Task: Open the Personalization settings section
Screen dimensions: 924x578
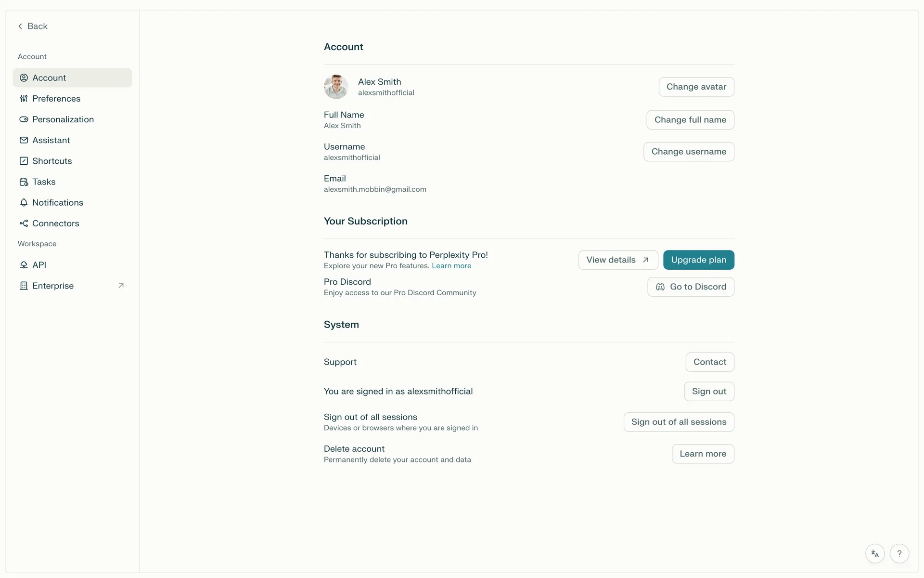Action: coord(63,119)
